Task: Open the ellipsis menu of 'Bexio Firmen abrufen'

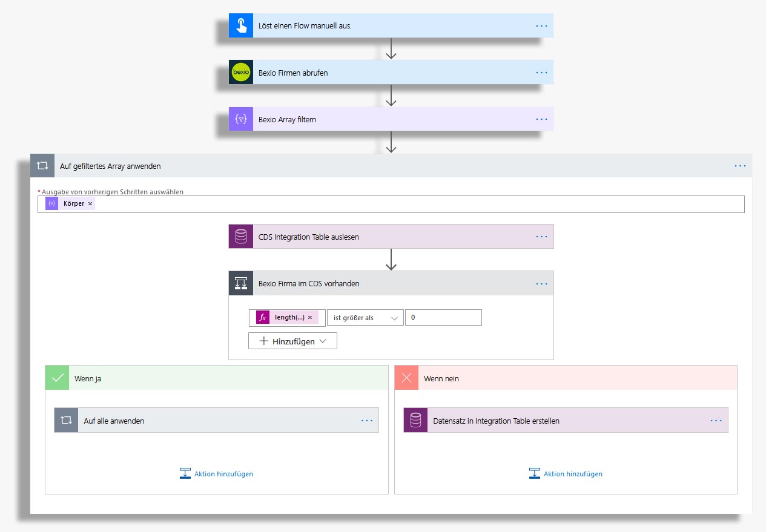Action: 541,73
